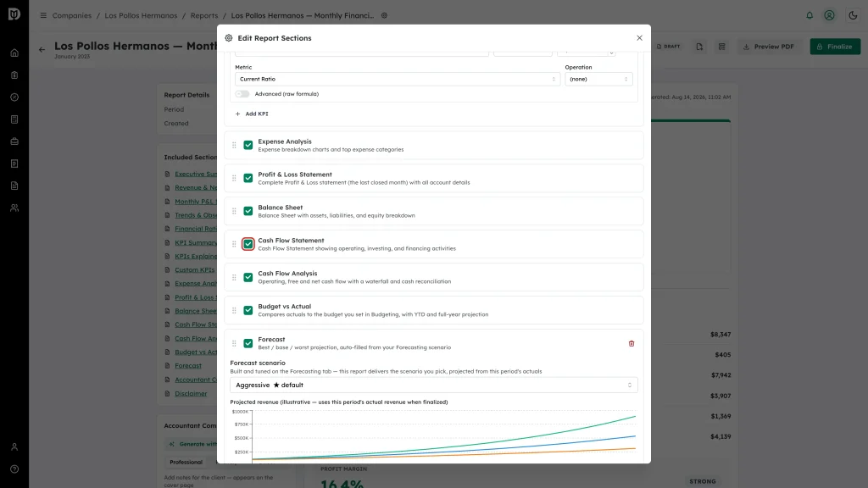Navigate to the Reports breadcrumb
Screen dimensions: 868x488
[204, 15]
